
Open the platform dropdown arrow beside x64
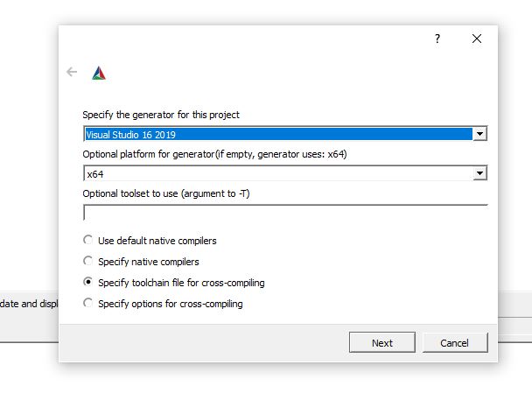pyautogui.click(x=479, y=174)
